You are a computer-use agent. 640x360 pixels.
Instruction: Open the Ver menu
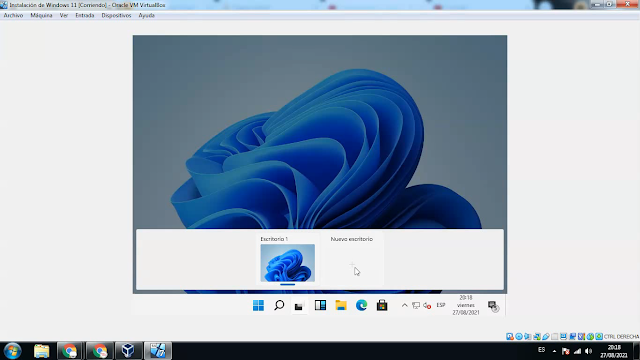coord(64,16)
